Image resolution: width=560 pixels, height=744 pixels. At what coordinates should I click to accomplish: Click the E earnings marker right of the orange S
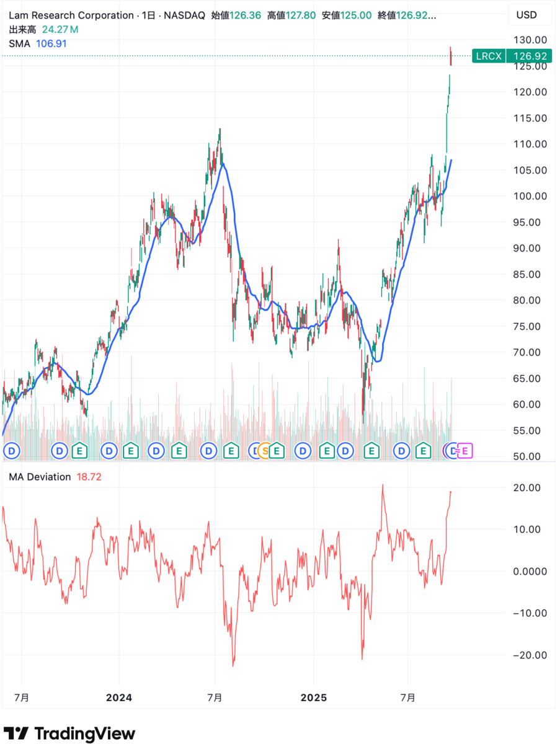pyautogui.click(x=277, y=451)
